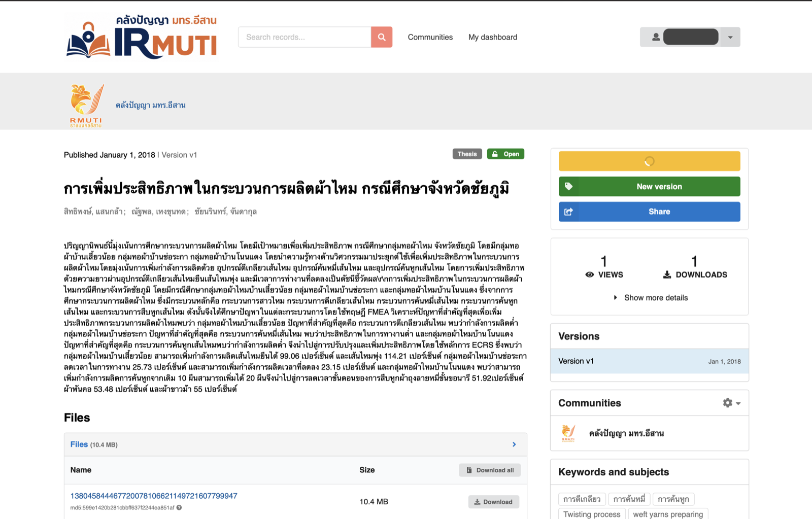Click the IRMUTI repository logo
The image size is (812, 519).
tap(142, 36)
